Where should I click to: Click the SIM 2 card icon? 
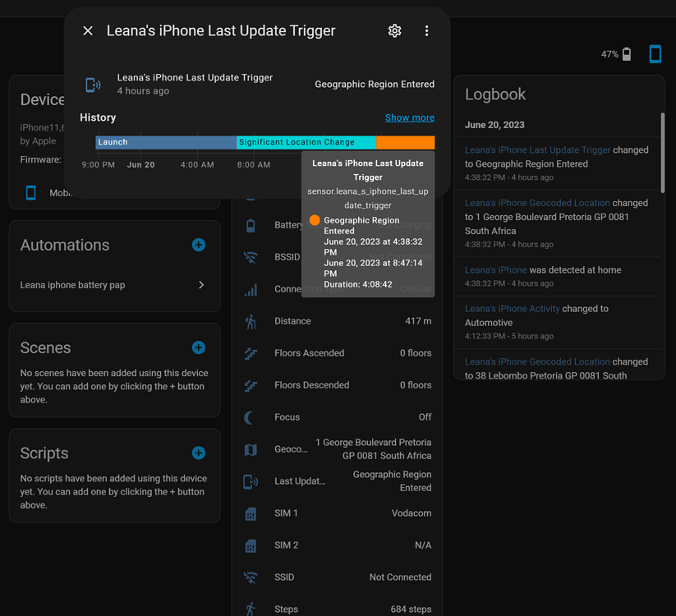tap(251, 545)
